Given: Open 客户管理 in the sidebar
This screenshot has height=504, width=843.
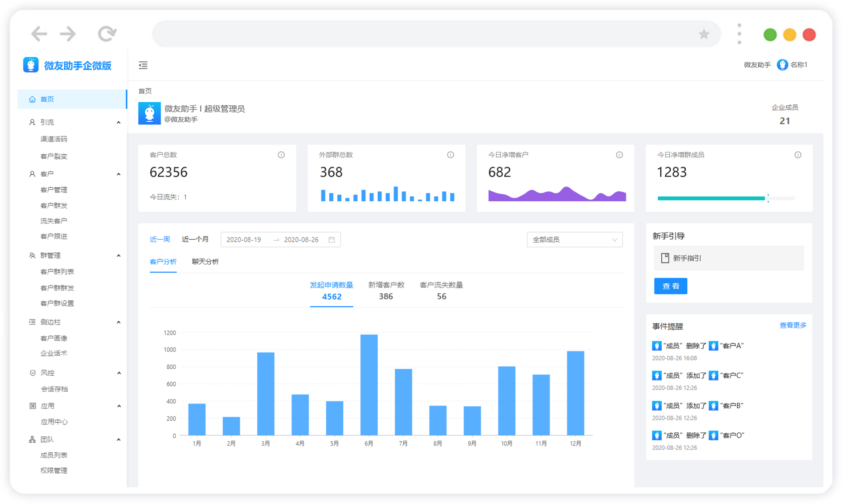Looking at the screenshot, I should coord(54,190).
